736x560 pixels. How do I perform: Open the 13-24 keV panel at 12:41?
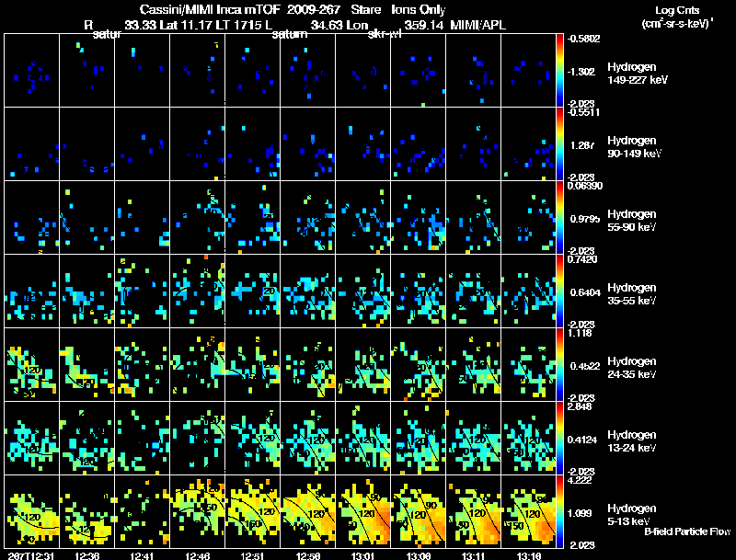pos(142,438)
